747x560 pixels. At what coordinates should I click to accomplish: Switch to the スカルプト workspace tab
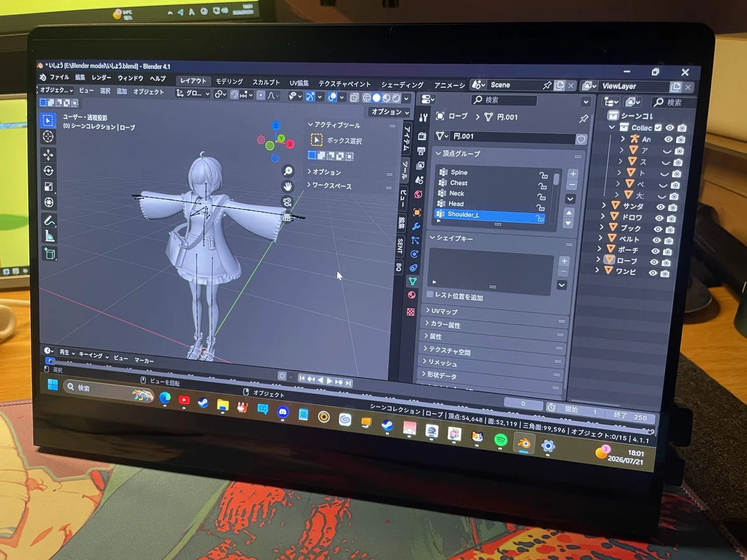(266, 82)
